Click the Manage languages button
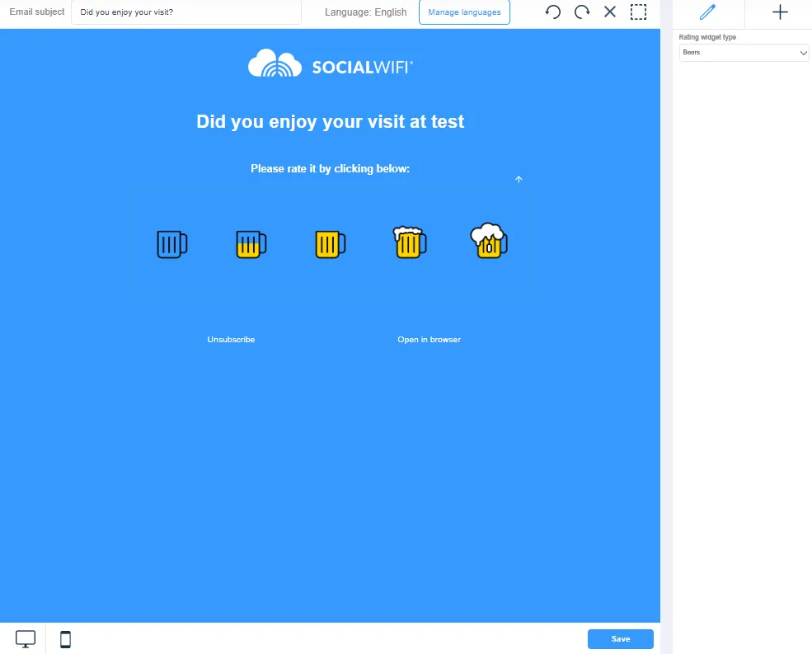This screenshot has width=812, height=654. coord(464,12)
